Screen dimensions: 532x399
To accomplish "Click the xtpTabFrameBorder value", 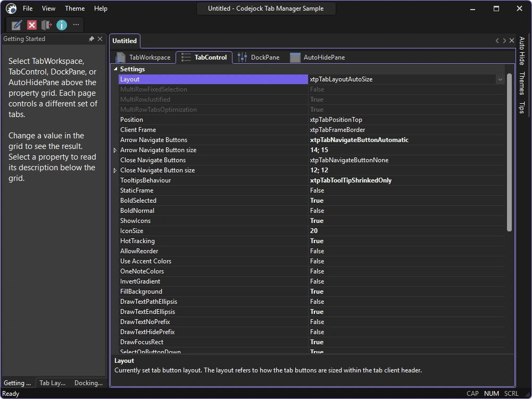I will [x=337, y=130].
